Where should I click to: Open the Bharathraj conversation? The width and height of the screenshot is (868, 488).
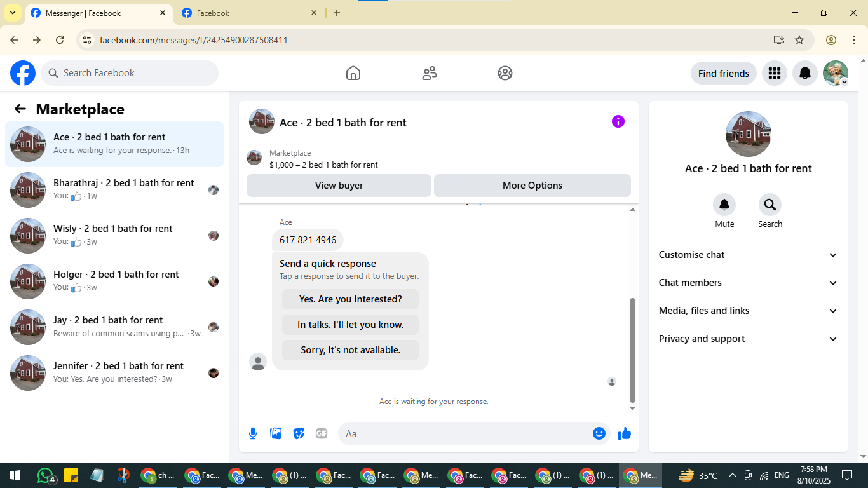pos(114,190)
